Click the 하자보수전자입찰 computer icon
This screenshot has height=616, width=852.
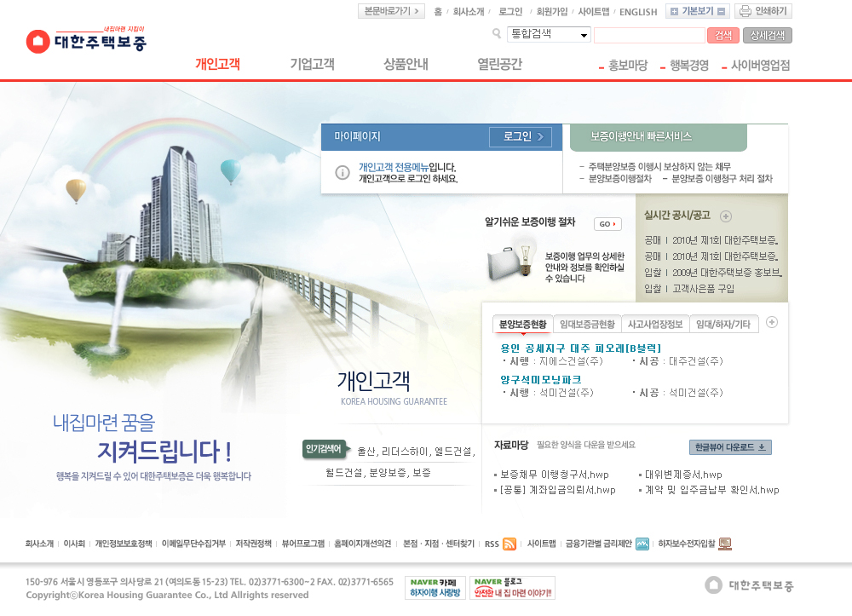click(x=725, y=544)
